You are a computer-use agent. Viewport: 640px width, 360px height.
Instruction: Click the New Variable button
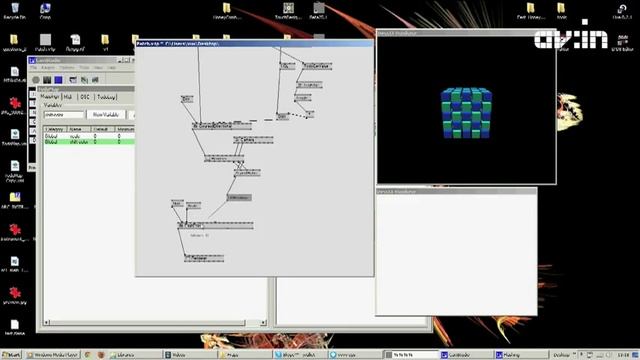pyautogui.click(x=106, y=115)
